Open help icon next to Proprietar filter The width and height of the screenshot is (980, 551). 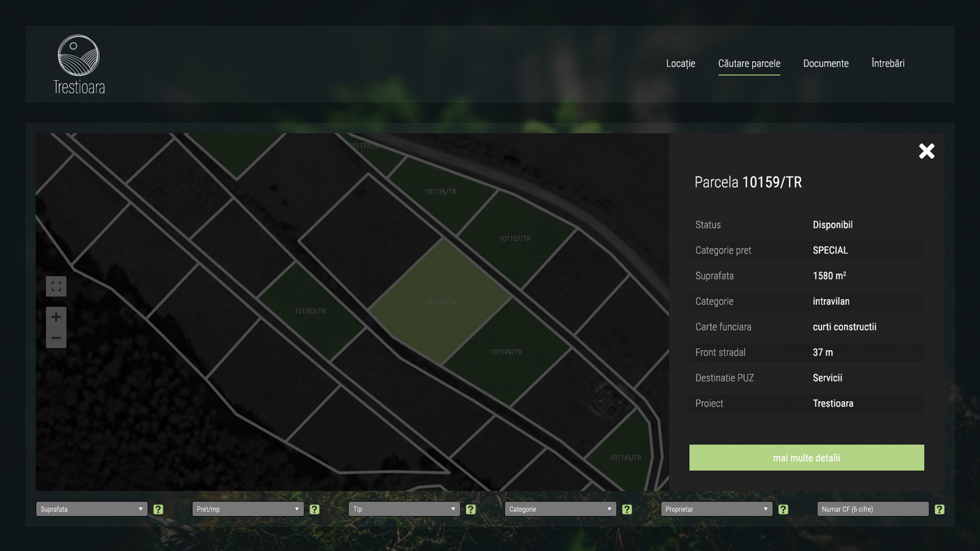(x=783, y=509)
